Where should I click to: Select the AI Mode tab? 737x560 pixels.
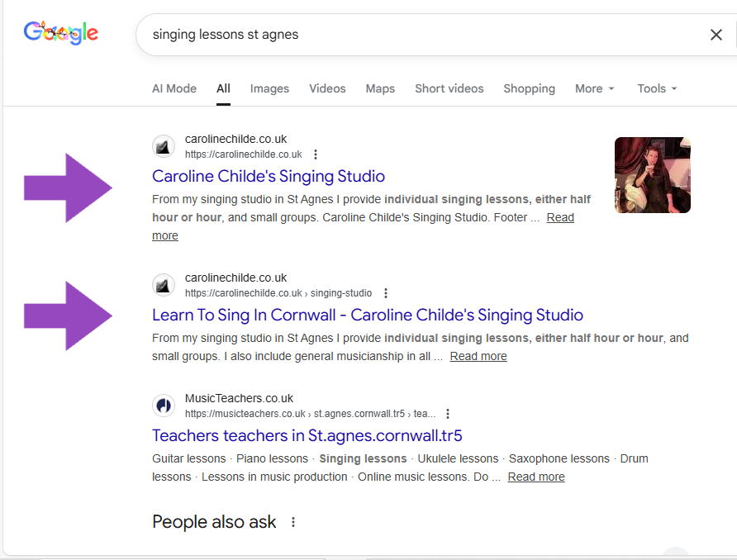pyautogui.click(x=174, y=88)
